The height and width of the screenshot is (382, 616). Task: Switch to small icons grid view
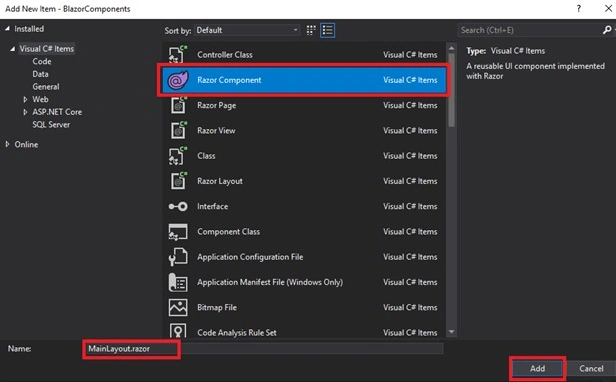(x=311, y=30)
